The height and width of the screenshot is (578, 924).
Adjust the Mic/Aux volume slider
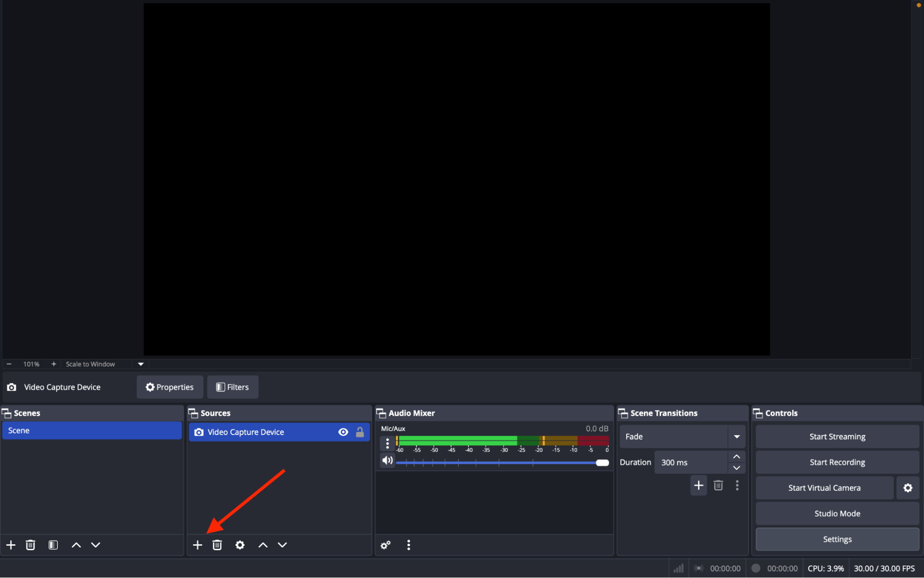502,463
